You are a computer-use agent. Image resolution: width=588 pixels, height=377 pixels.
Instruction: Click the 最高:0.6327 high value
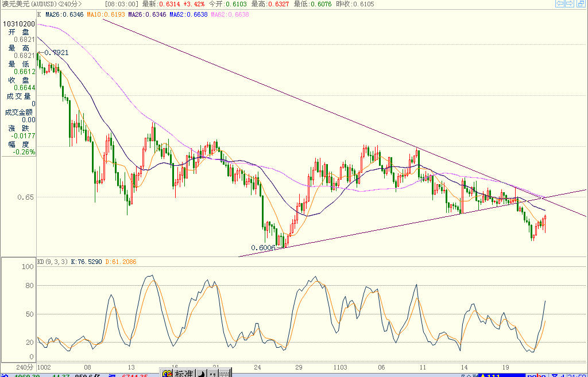point(270,4)
